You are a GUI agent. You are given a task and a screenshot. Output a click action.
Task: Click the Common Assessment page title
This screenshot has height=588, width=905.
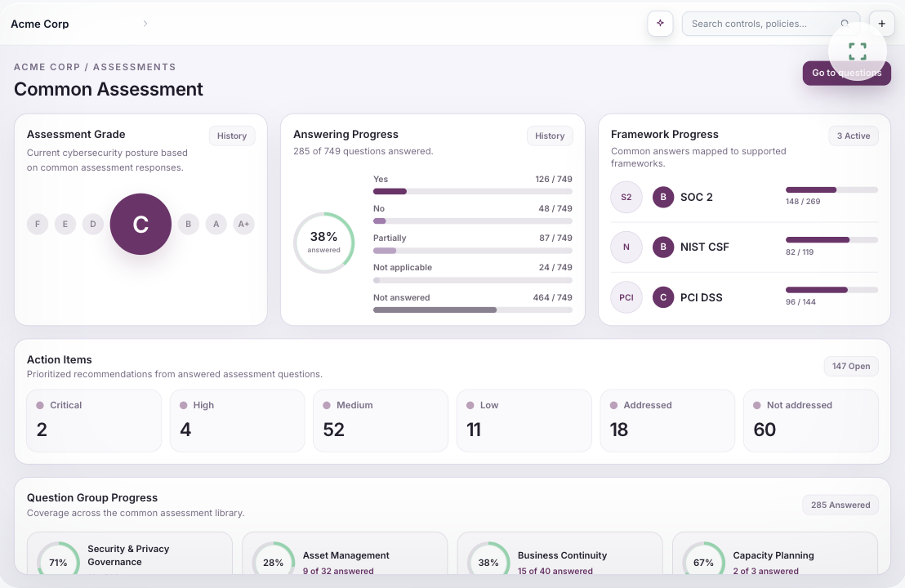109,90
